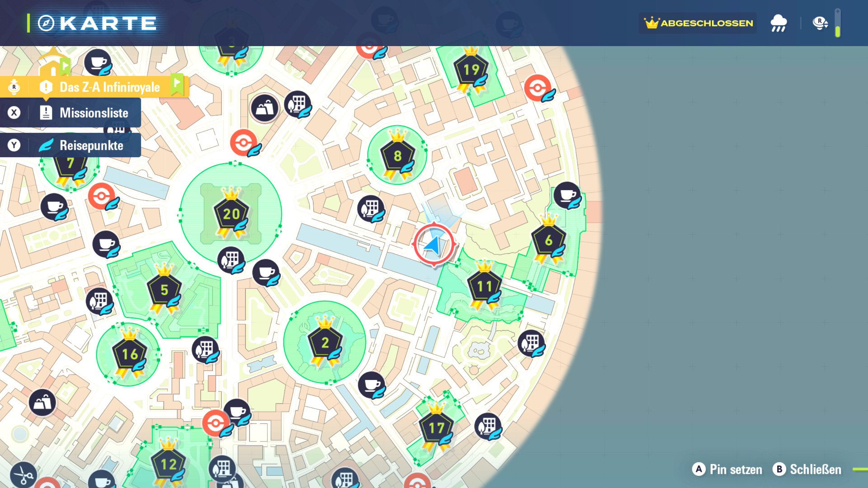868x488 pixels.
Task: Select wild zone 6 badge
Action: pos(548,240)
